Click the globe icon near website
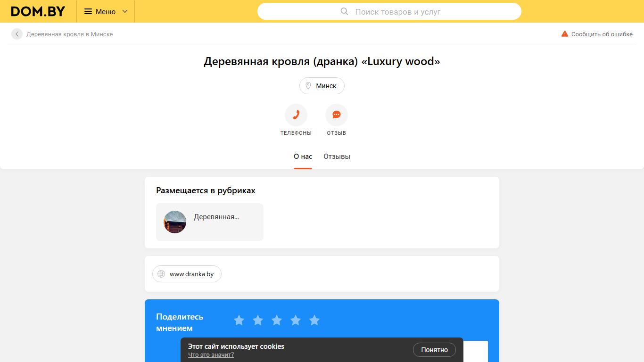This screenshot has width=644, height=362. tap(161, 274)
